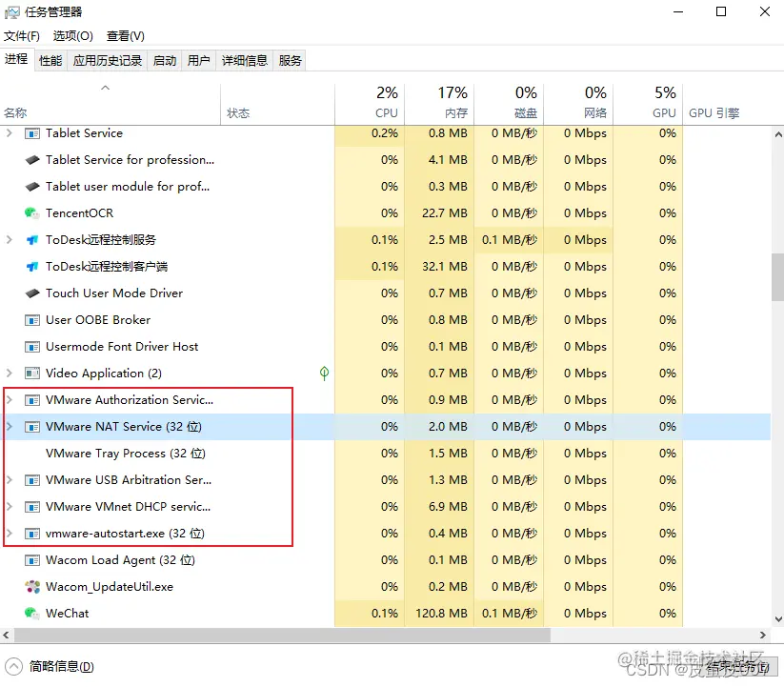Switch to the 性能 tab
This screenshot has width=784, height=687.
[x=50, y=60]
